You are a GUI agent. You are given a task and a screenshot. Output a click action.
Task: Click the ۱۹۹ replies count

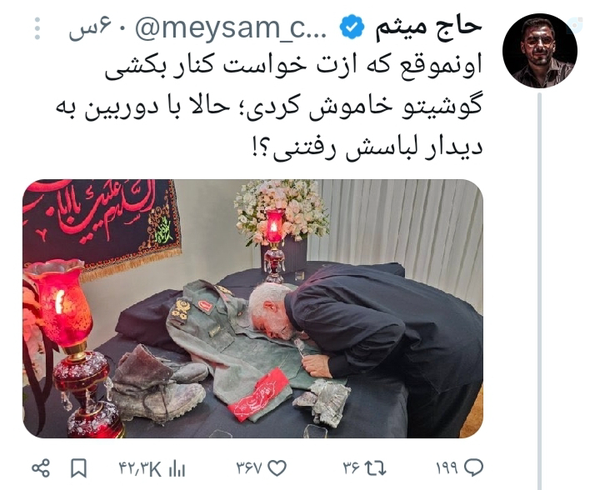[447, 467]
